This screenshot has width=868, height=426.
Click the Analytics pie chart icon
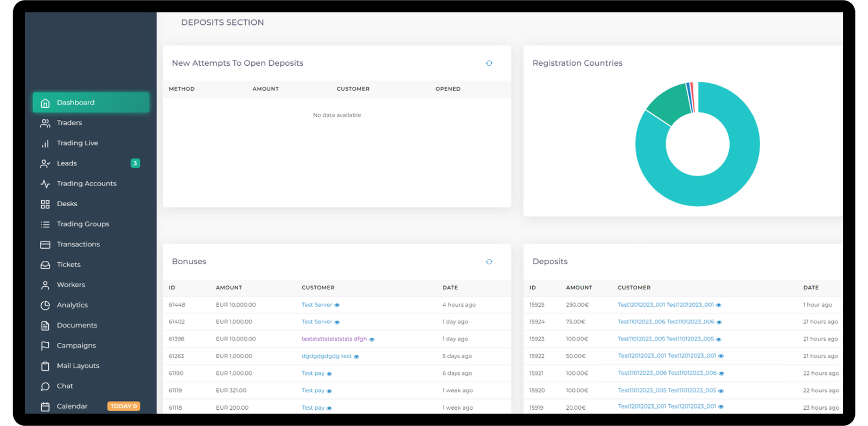45,306
